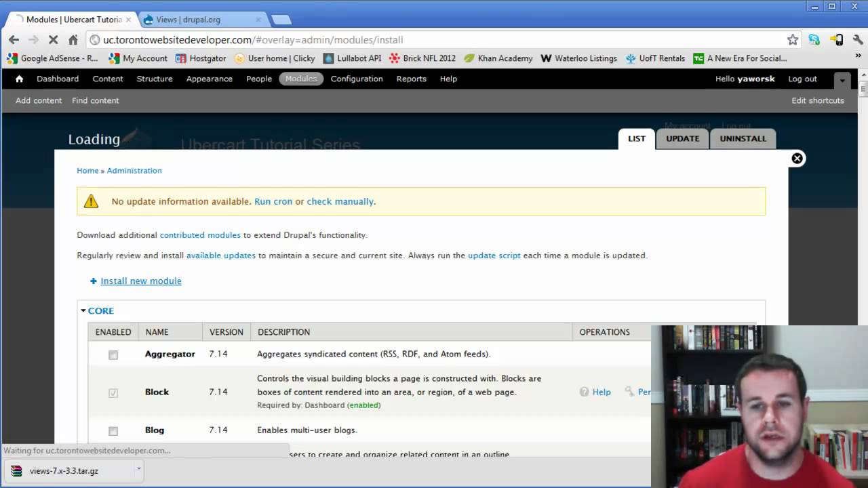Viewport: 868px width, 488px height.
Task: Open Google AdSense bookmark
Action: click(53, 58)
